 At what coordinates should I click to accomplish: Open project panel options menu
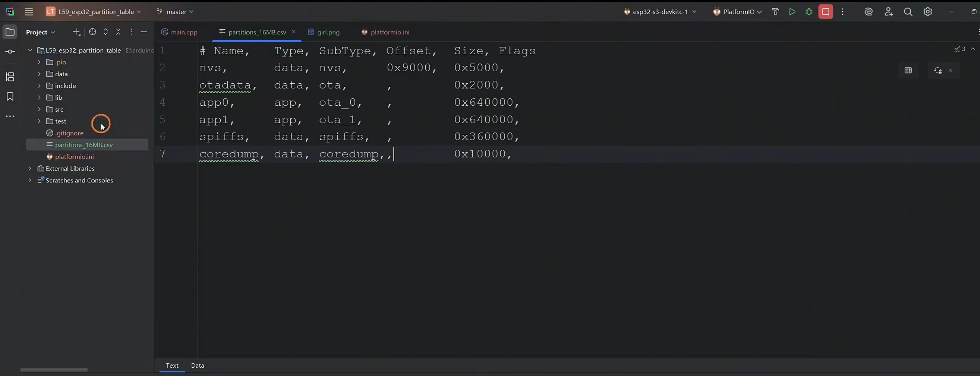tap(131, 32)
